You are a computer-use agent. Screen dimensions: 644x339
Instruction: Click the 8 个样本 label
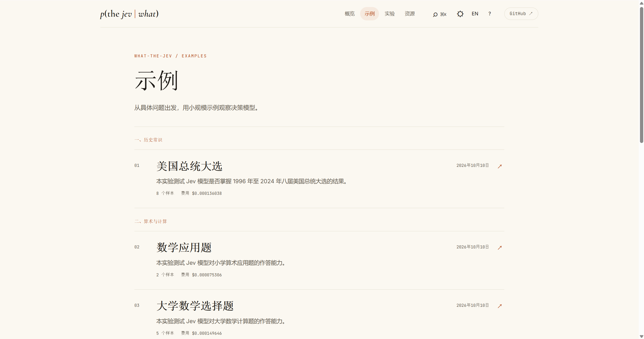(165, 193)
